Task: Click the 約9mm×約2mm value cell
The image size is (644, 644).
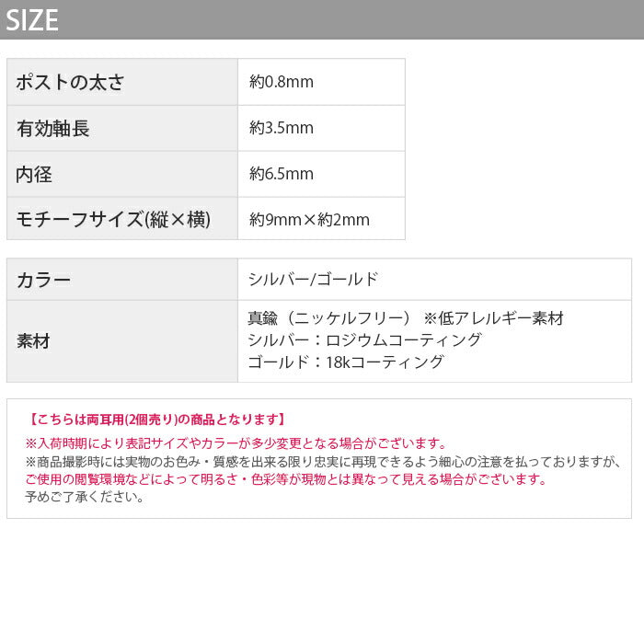Action: coord(309,219)
